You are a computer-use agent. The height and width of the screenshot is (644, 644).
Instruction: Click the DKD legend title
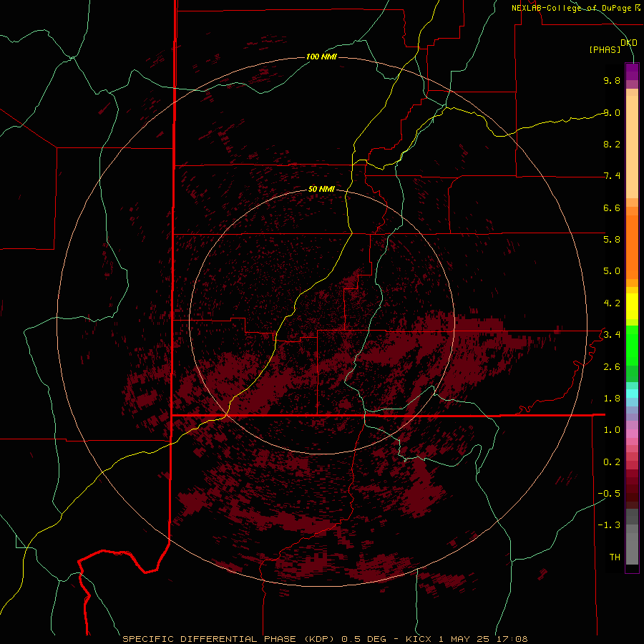(x=629, y=43)
